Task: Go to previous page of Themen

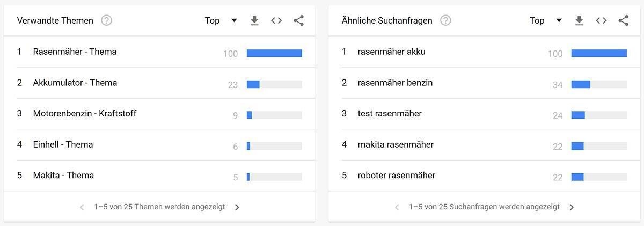Action: tap(82, 207)
